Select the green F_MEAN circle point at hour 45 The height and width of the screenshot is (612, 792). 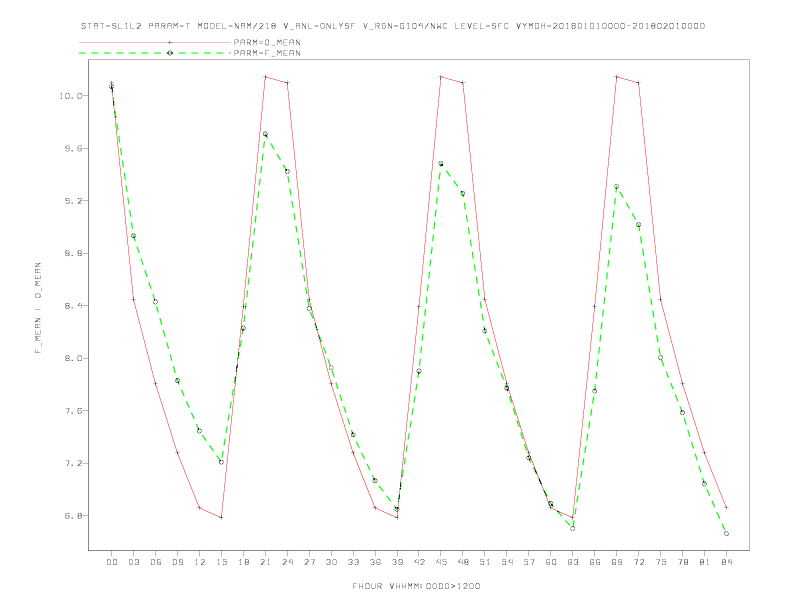coord(441,164)
